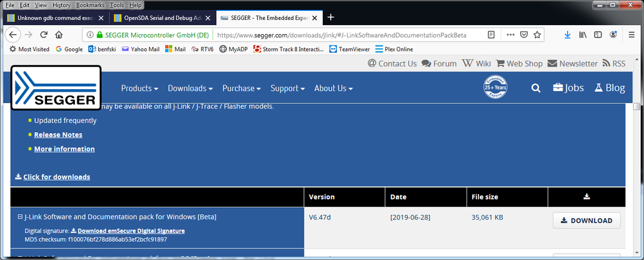Click the browser forward arrow
Screen dimensions: 644x260
28,34
